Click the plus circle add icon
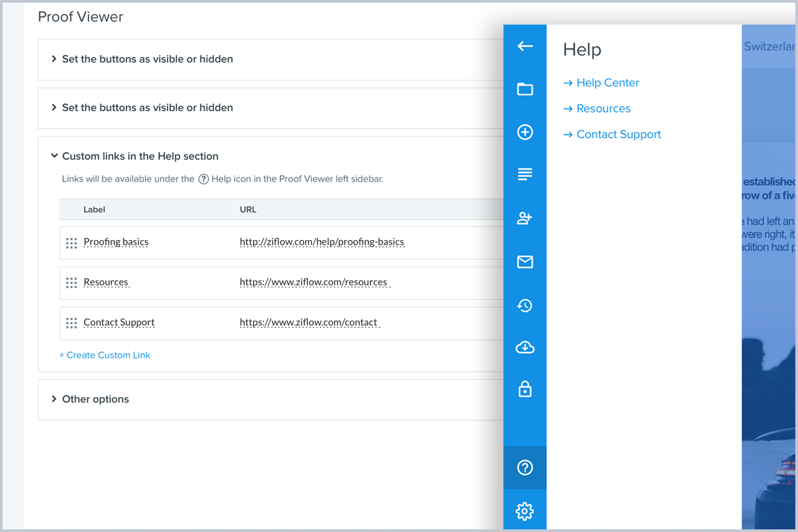 point(525,132)
